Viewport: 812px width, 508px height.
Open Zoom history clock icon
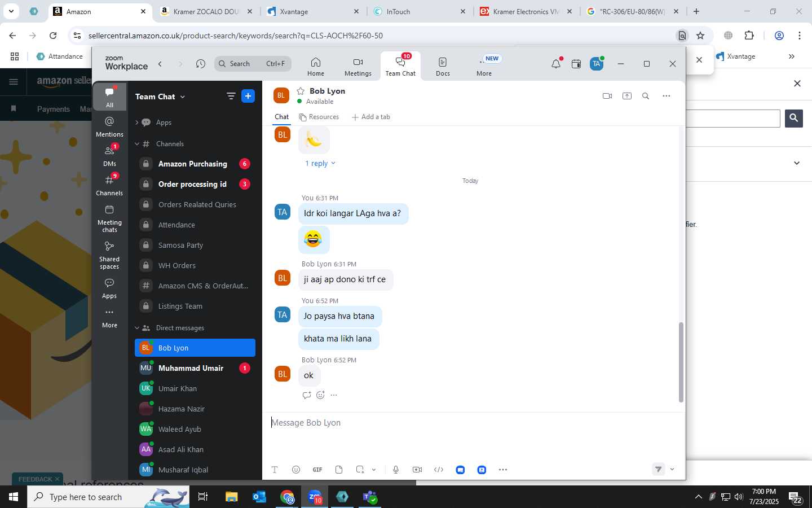coord(201,64)
